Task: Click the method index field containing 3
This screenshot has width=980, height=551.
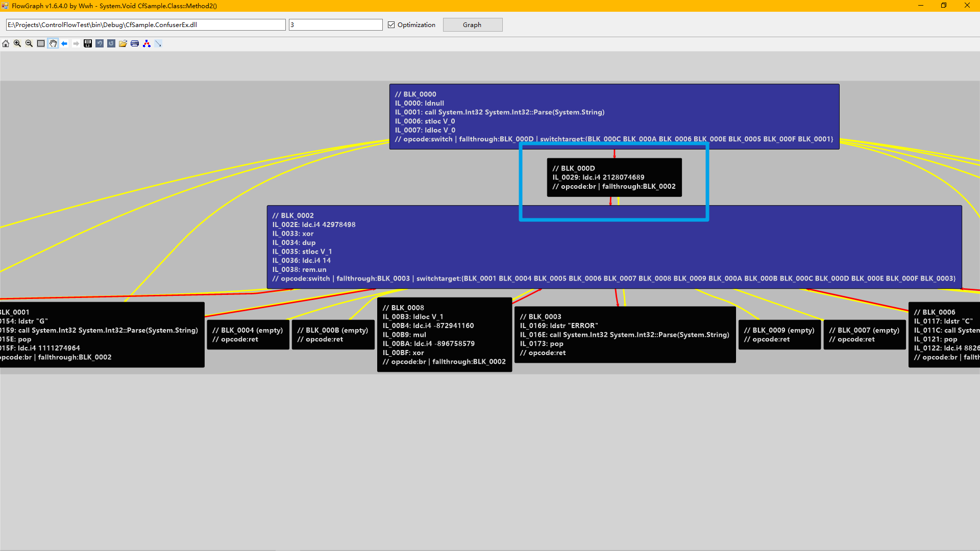Action: 335,25
